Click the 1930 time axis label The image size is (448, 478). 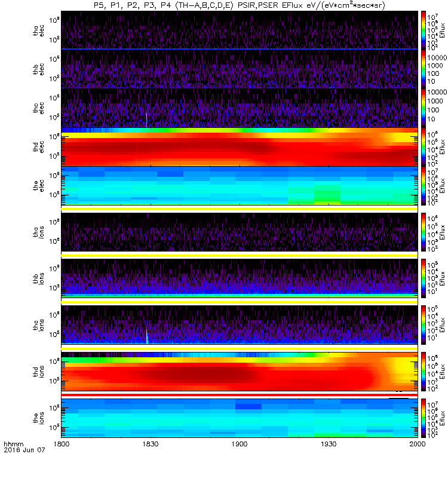(329, 444)
